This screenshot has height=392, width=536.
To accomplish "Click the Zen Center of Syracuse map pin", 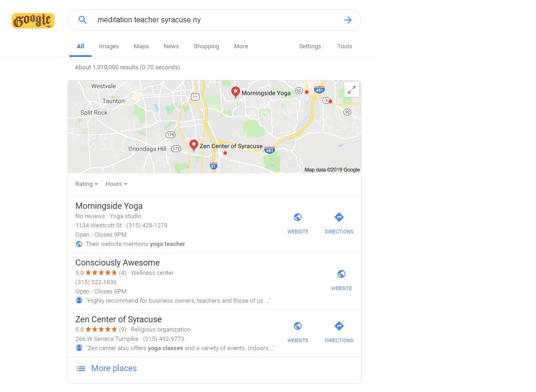I will click(x=194, y=145).
